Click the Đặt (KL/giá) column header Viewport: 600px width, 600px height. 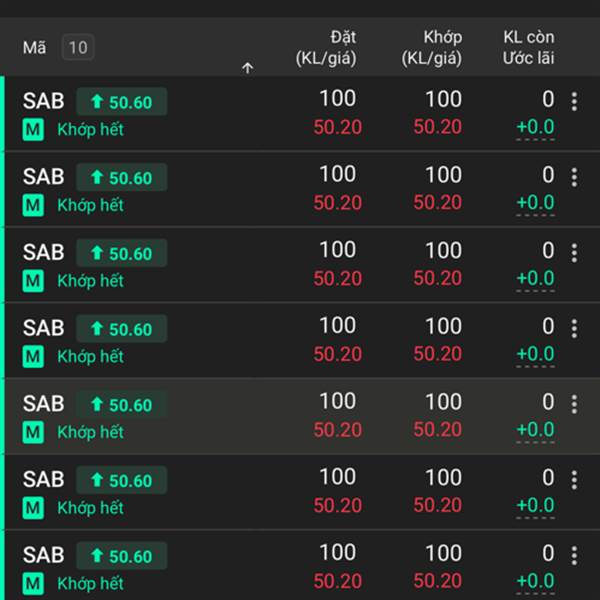pyautogui.click(x=326, y=47)
